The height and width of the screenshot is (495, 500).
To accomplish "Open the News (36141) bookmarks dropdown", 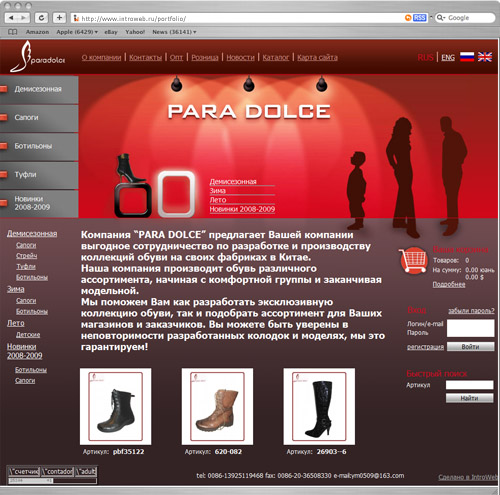I will click(174, 32).
